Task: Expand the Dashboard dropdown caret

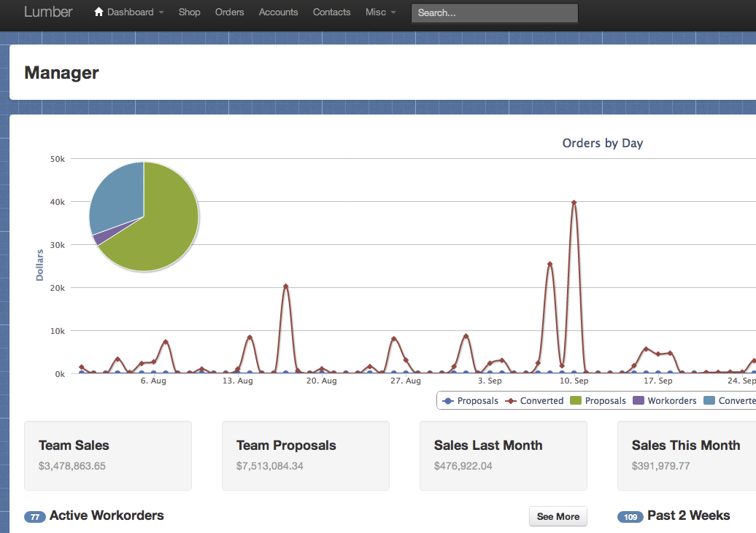Action: [x=161, y=13]
